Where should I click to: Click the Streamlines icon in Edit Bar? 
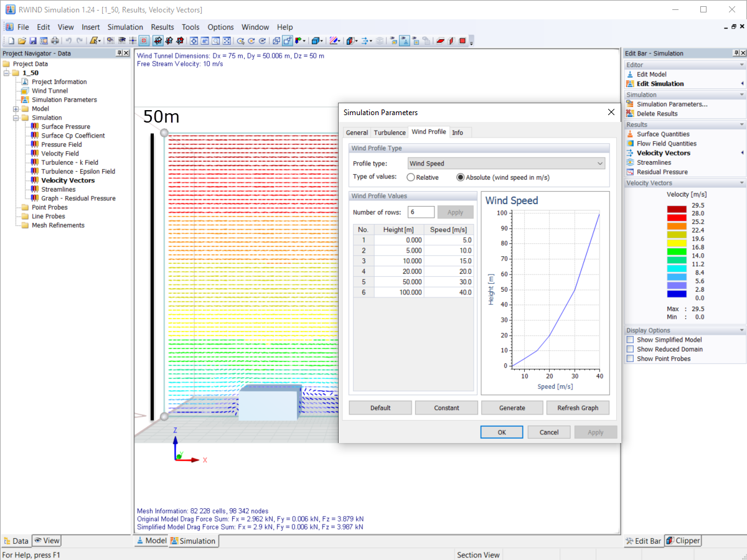pos(630,162)
